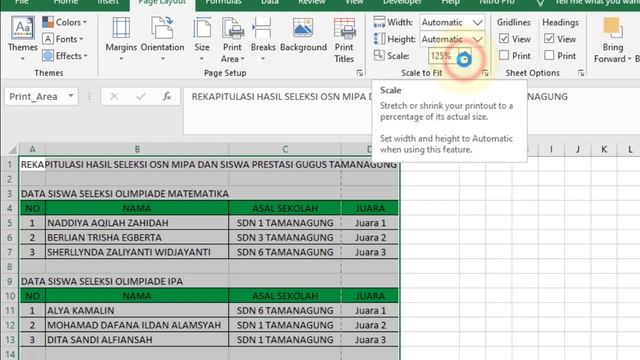This screenshot has width=640, height=360.
Task: Select DATA SISWA SELEKSI OLIMPIADE IPA cell
Action: point(102,282)
